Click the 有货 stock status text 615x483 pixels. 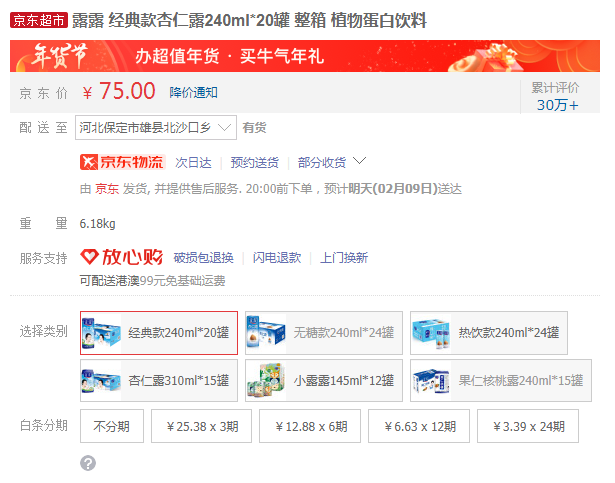tap(254, 128)
